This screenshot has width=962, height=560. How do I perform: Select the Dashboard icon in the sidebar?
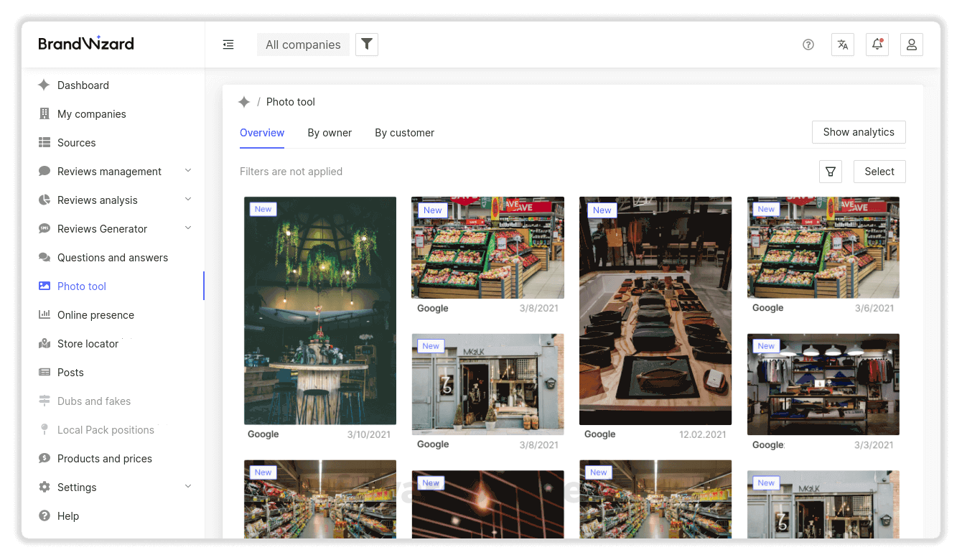coord(45,85)
